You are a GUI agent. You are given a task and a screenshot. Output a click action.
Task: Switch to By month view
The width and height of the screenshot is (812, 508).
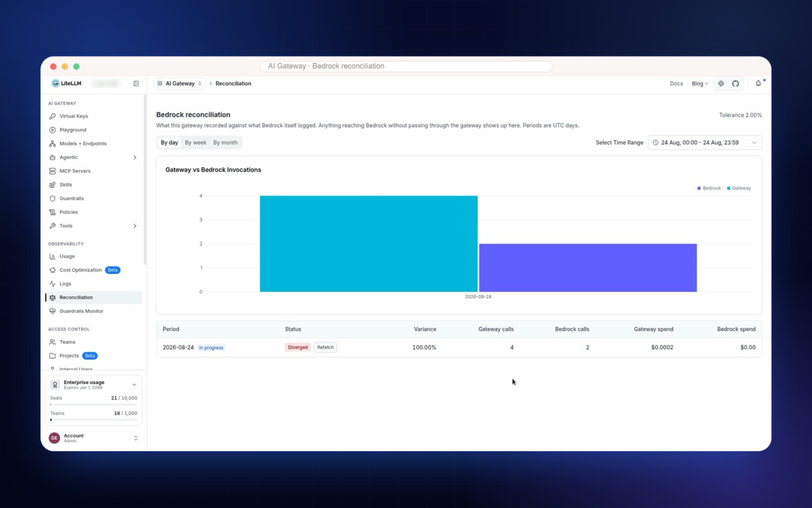pyautogui.click(x=226, y=142)
